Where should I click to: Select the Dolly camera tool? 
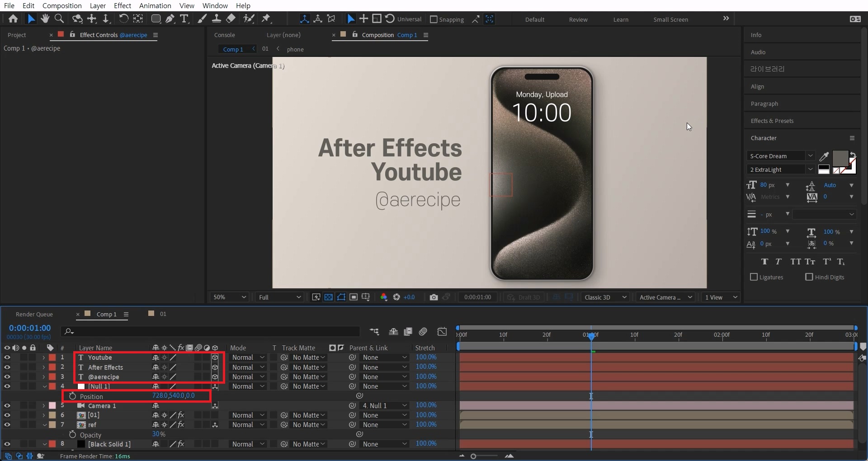pos(106,19)
